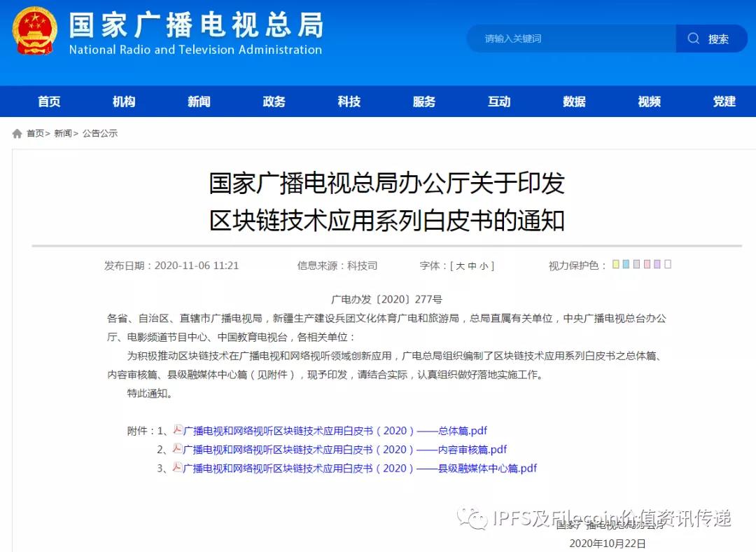Viewport: 756px width, 552px height.
Task: Select 大 to enlarge the font size
Action: point(459,265)
